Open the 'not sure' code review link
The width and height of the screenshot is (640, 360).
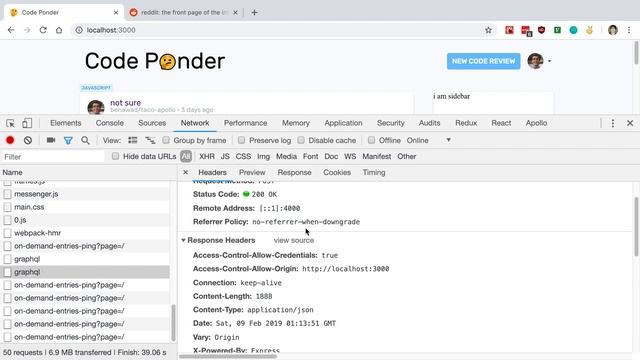point(125,103)
